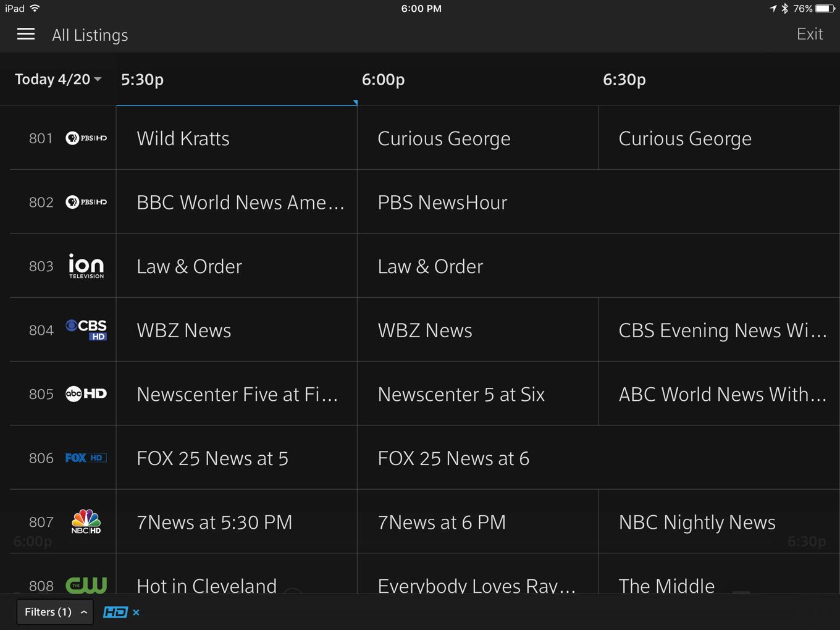
Task: Click the current time indicator marker
Action: [x=355, y=103]
